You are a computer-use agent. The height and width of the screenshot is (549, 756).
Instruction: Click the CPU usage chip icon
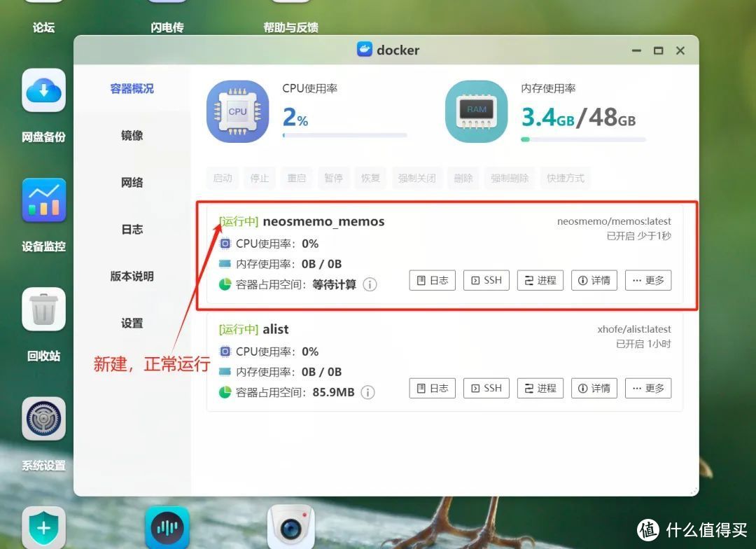pos(238,111)
